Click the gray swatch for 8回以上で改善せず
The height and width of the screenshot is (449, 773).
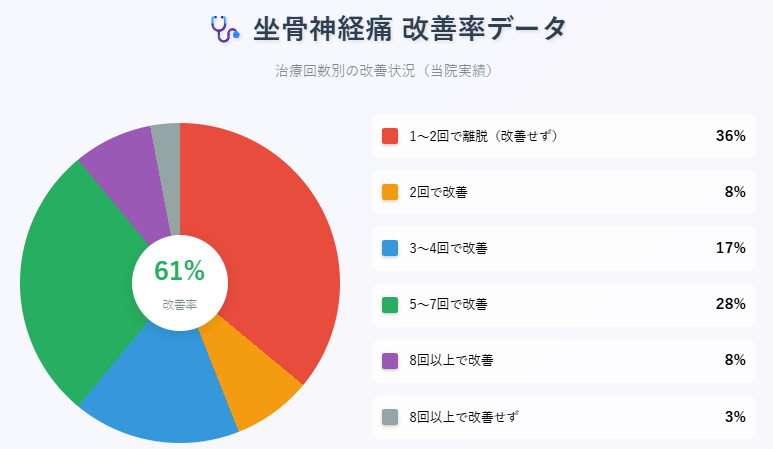pyautogui.click(x=390, y=417)
